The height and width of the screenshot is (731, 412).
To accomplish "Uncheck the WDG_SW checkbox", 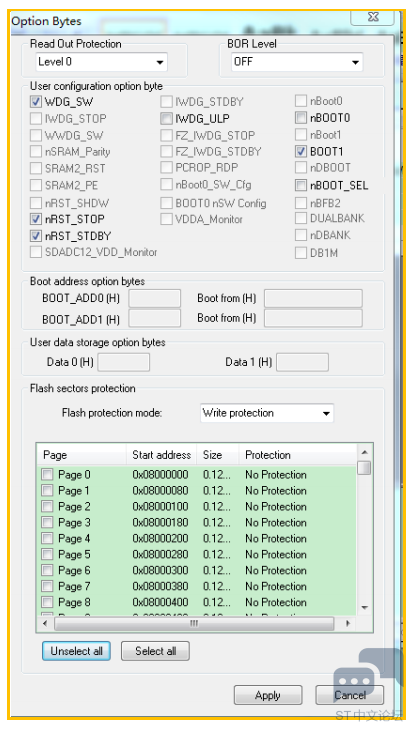I will click(x=36, y=102).
